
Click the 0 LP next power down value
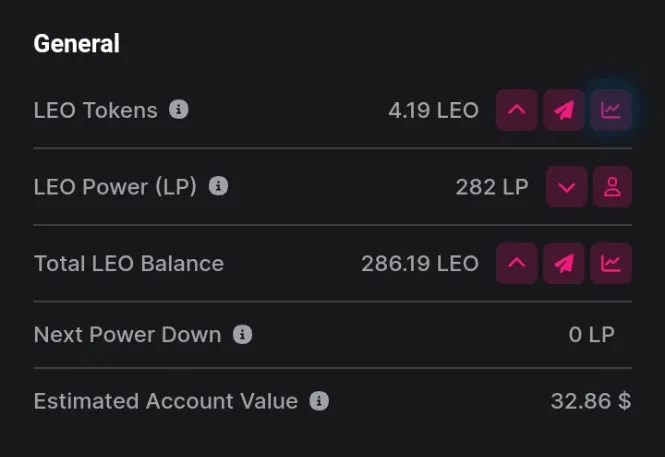pos(592,334)
